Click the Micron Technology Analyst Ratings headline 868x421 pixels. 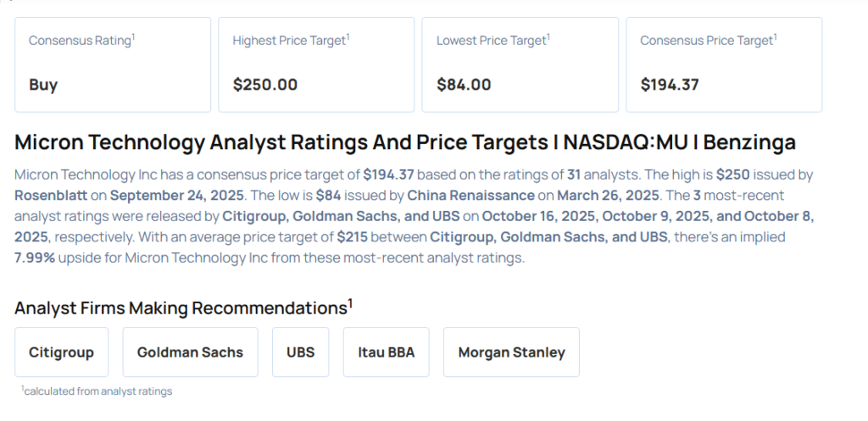tap(405, 141)
